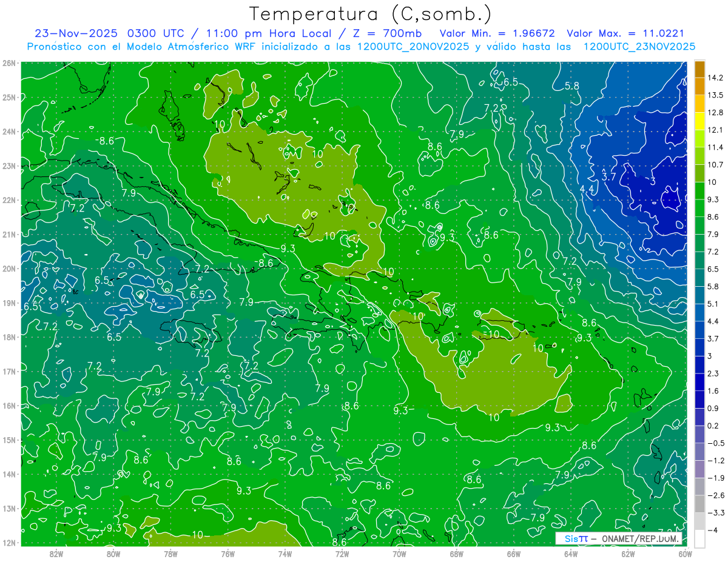Screen dimensions: 728x562
Task: Click the "74W" longitude axis label
Action: (x=285, y=554)
